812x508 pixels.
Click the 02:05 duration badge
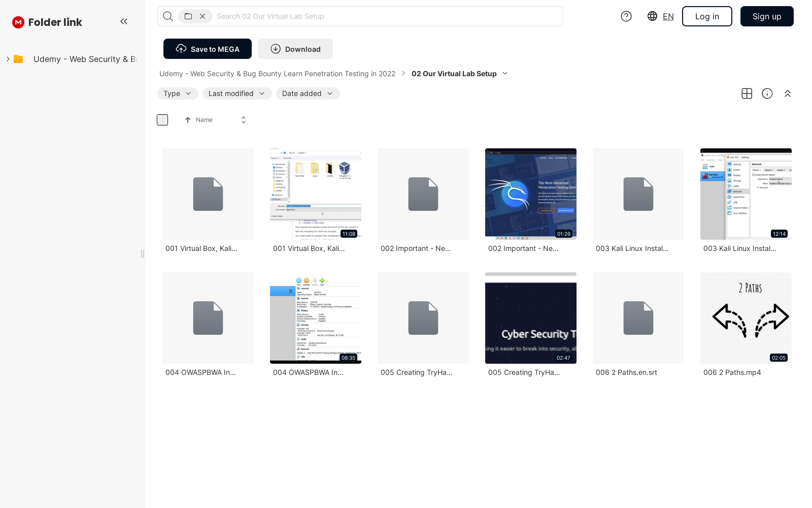click(x=779, y=358)
